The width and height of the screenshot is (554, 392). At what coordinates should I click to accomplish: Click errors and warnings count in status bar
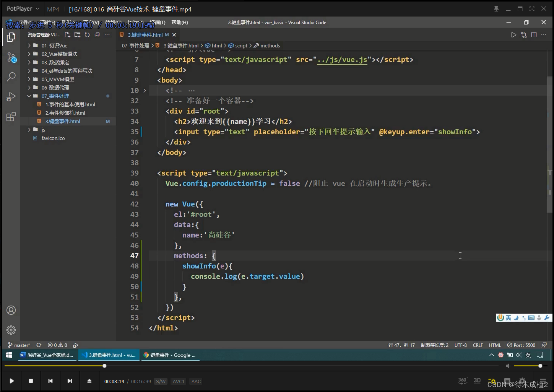pyautogui.click(x=57, y=345)
